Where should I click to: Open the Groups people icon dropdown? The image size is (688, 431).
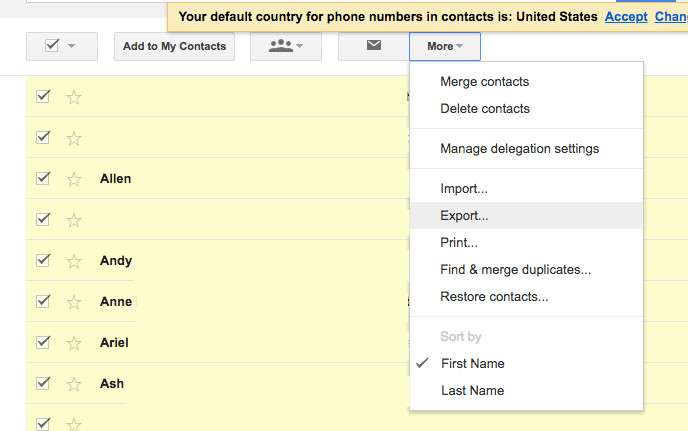pyautogui.click(x=286, y=46)
